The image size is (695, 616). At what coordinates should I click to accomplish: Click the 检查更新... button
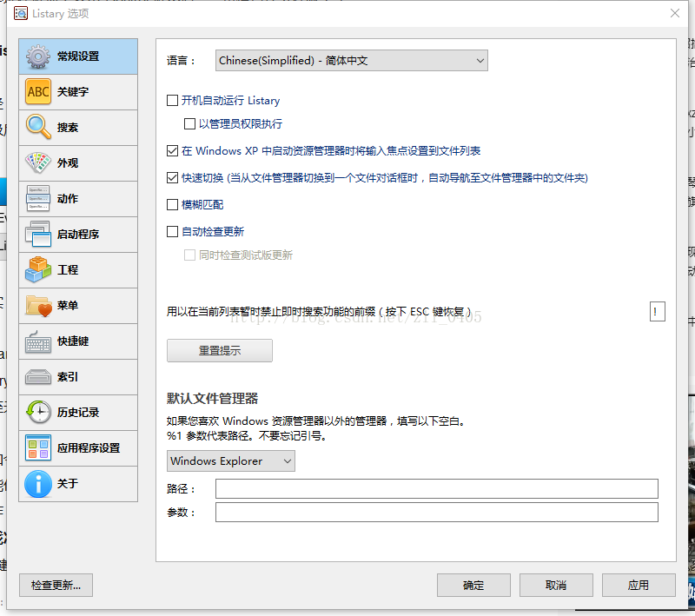(56, 585)
